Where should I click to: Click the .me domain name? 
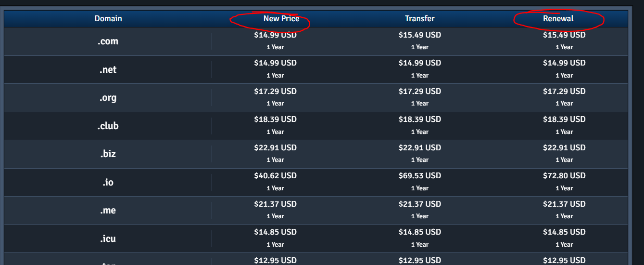click(x=108, y=211)
